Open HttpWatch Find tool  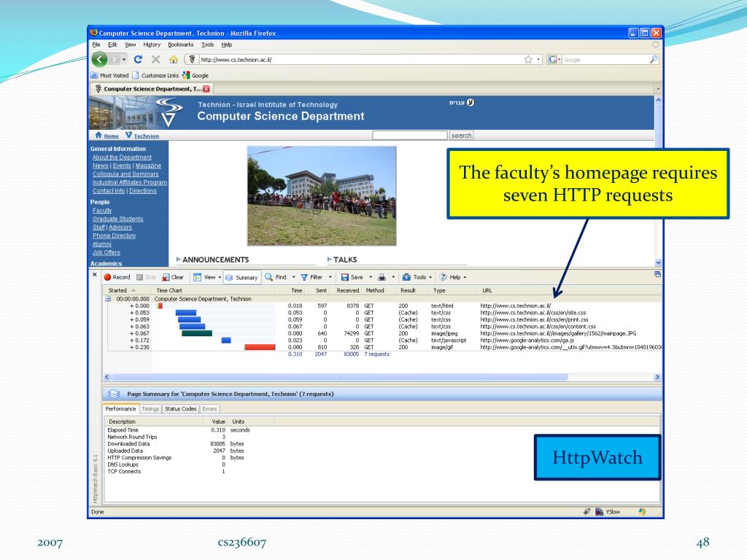pyautogui.click(x=276, y=277)
